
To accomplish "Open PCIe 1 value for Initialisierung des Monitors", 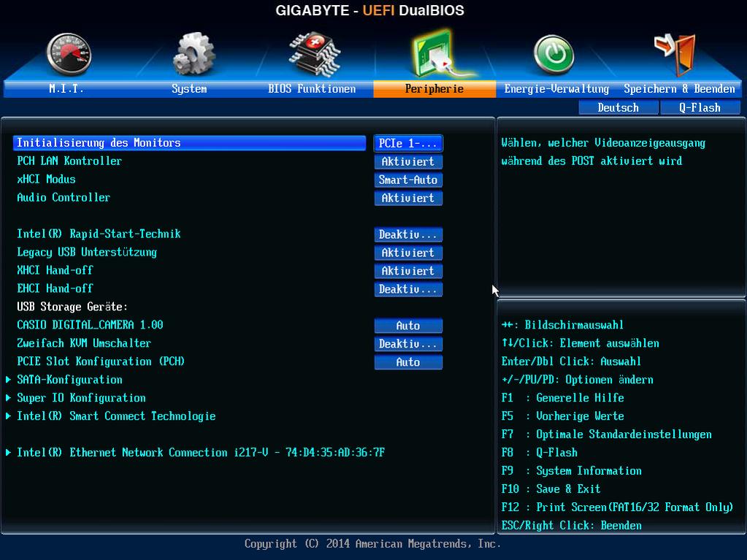I will (x=408, y=143).
